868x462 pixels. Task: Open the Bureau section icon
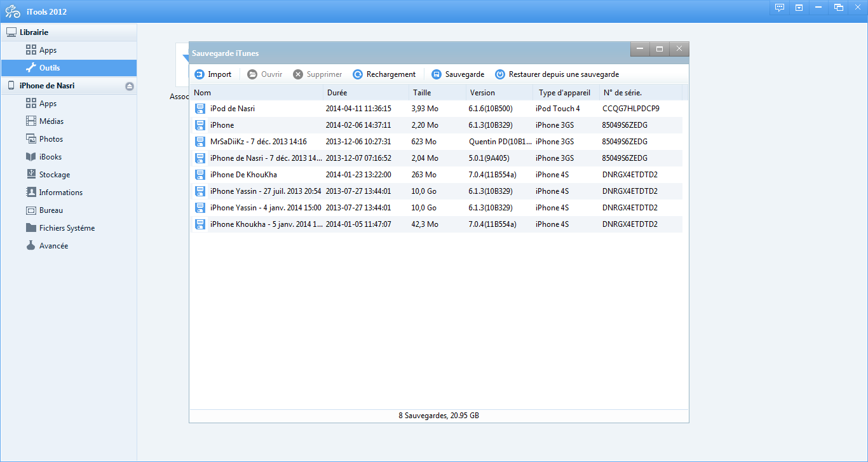point(31,210)
